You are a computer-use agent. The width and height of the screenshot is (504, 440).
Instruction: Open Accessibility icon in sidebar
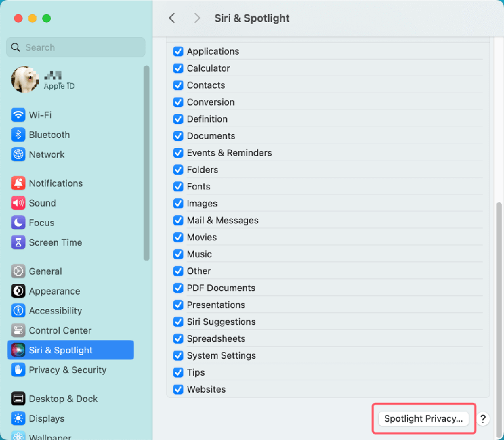[x=18, y=311]
